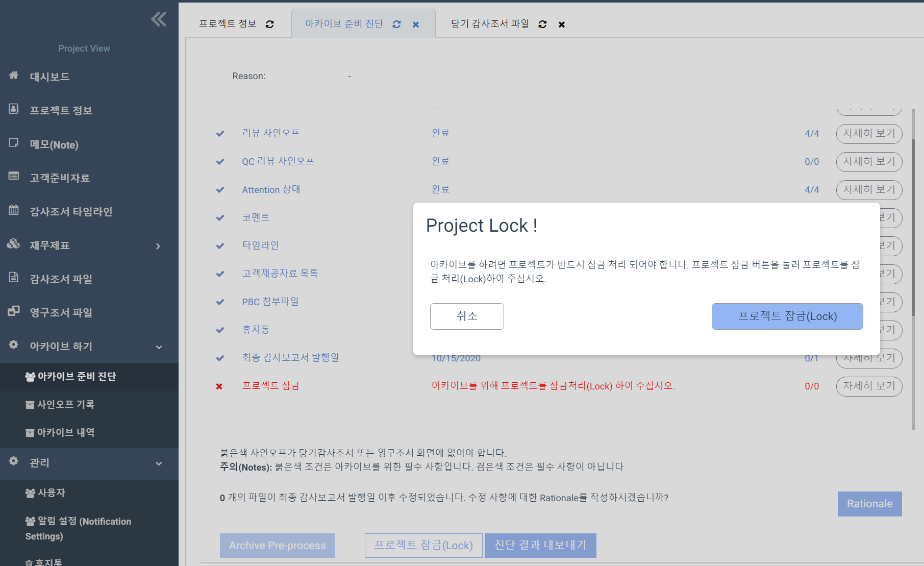Screen dimensions: 924x566
Task: Collapse the 아카이브 하기 section
Action: 159,347
